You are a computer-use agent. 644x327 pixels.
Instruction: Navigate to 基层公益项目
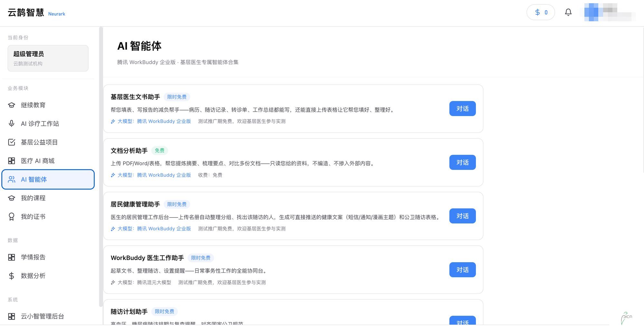48,142
